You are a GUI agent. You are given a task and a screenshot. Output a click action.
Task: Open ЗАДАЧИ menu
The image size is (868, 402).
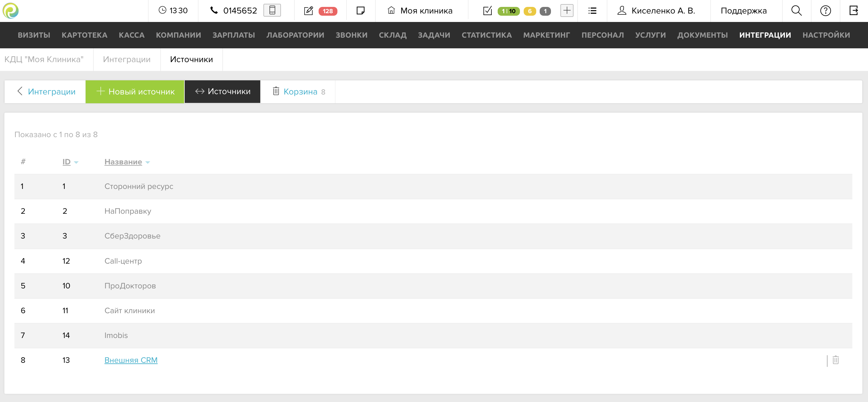[x=434, y=35]
